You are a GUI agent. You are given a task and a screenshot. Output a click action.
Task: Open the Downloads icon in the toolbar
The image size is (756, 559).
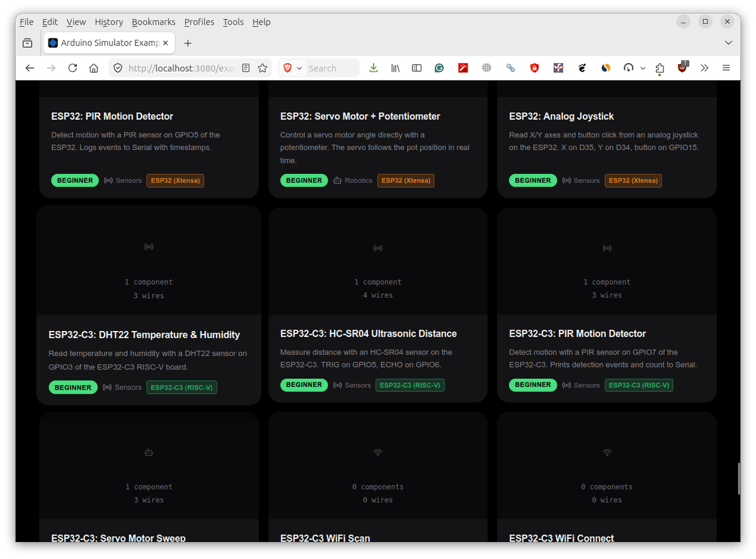(374, 67)
